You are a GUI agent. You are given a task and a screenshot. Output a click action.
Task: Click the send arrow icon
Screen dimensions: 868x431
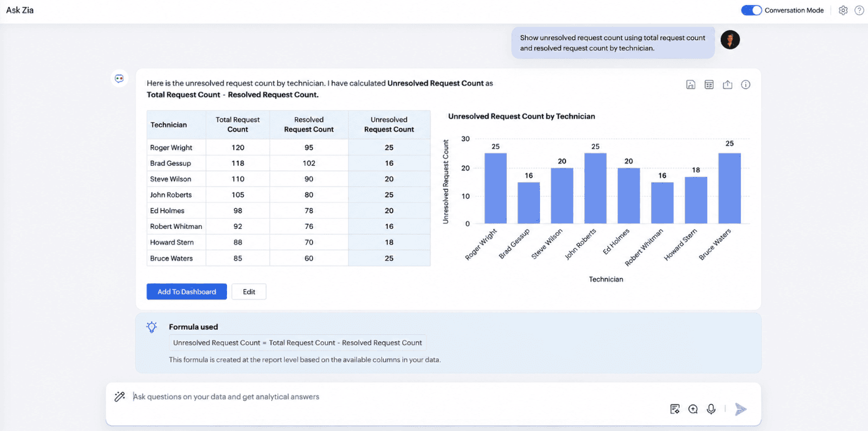pos(741,409)
